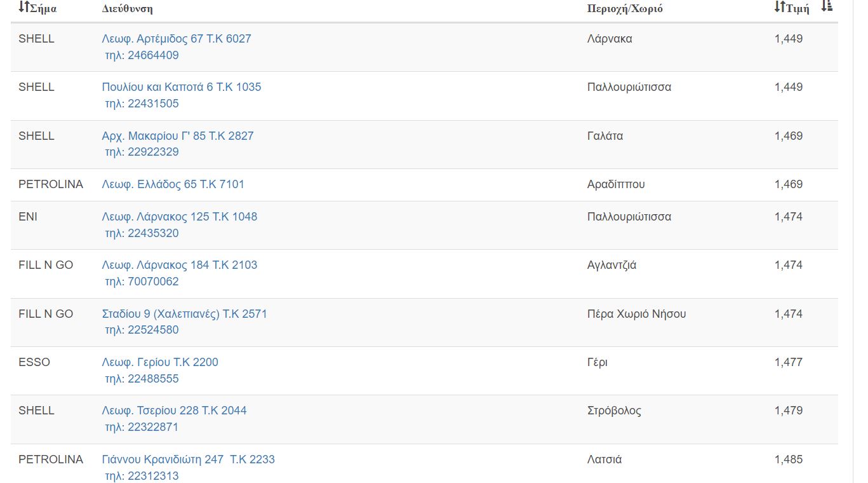This screenshot has width=868, height=483.
Task: Open the Λεωφ. Αρτέμιδος 67 address link
Action: tap(177, 39)
